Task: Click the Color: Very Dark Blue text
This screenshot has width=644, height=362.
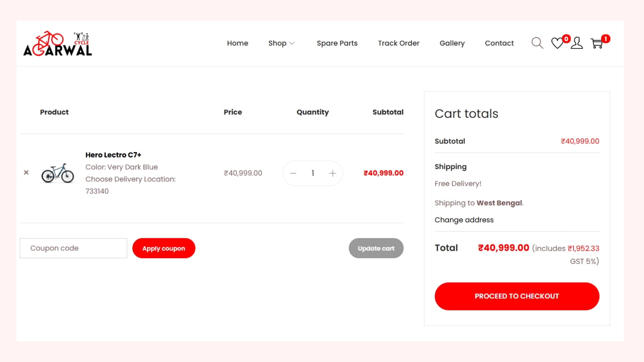Action: (121, 167)
